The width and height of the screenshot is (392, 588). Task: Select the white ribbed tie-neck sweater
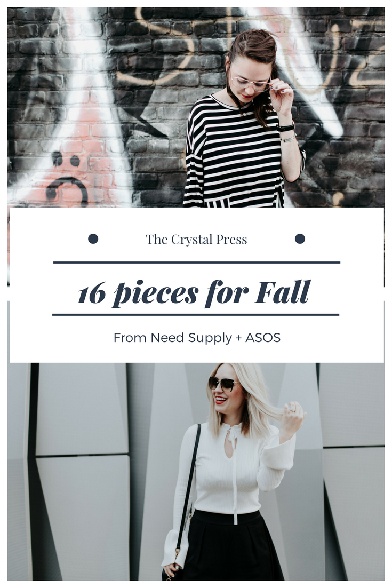(230, 480)
